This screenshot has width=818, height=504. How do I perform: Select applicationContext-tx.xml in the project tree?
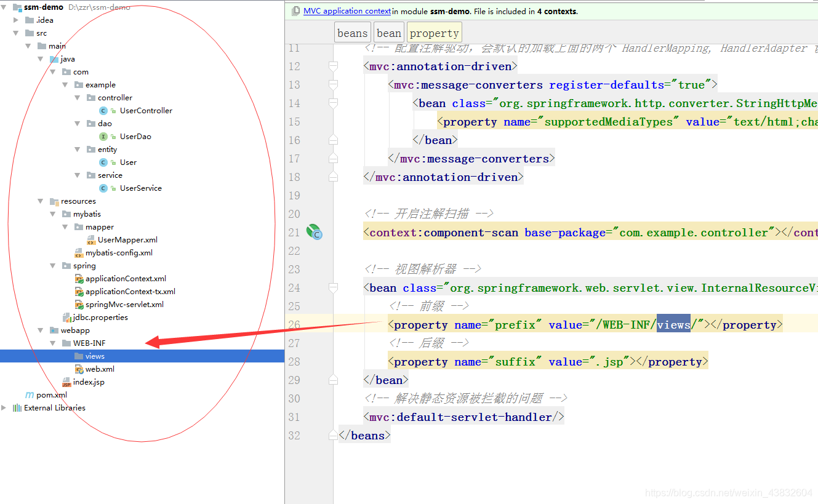pos(130,292)
